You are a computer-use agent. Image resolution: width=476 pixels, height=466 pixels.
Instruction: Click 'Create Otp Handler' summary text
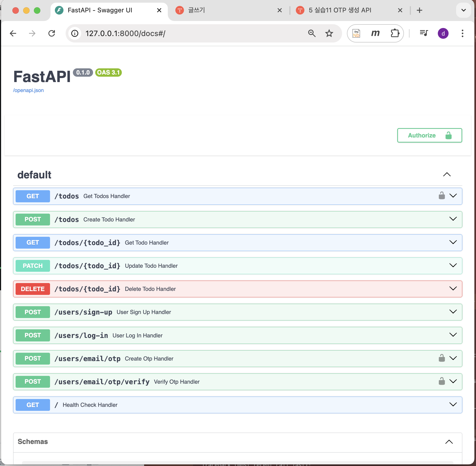[x=149, y=359]
